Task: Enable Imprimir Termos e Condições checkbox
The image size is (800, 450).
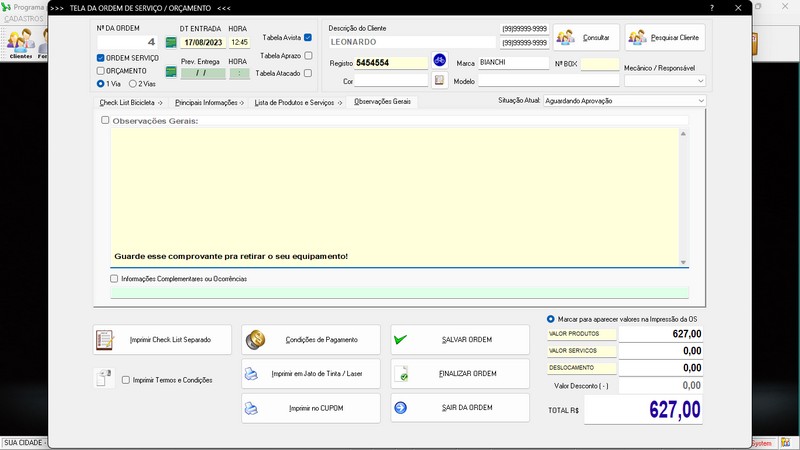Action: [126, 380]
